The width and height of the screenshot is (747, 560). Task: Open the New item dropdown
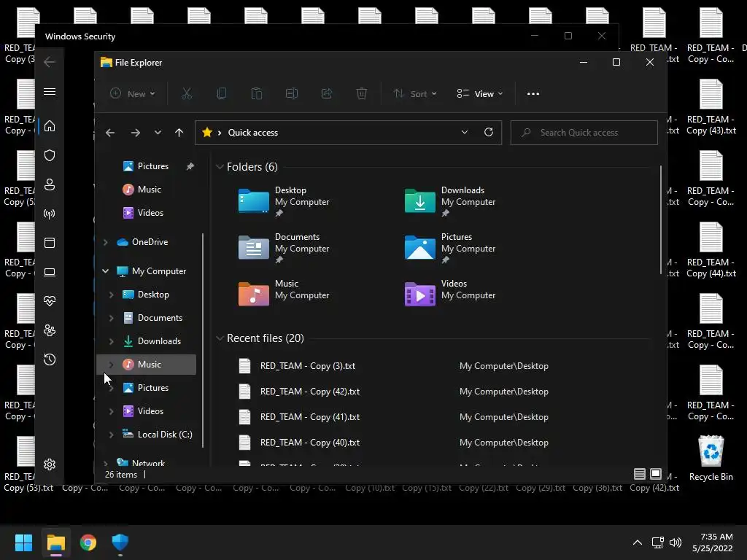tap(133, 94)
